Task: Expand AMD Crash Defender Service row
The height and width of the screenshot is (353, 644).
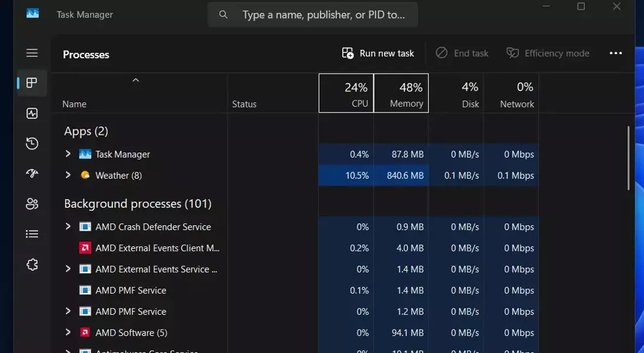Action: 68,227
